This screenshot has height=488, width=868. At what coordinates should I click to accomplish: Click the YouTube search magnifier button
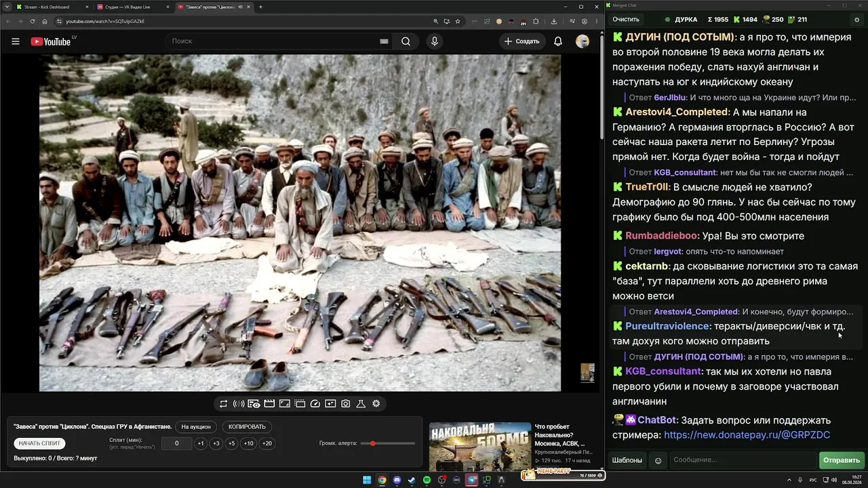tap(406, 41)
